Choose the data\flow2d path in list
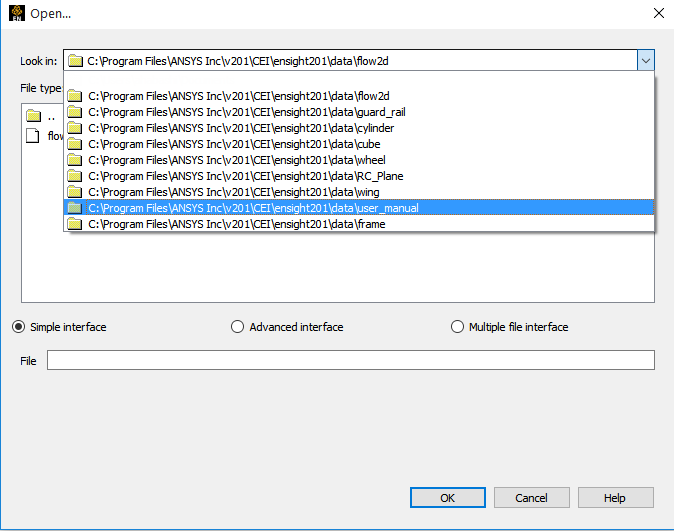This screenshot has width=674, height=531. click(x=359, y=96)
